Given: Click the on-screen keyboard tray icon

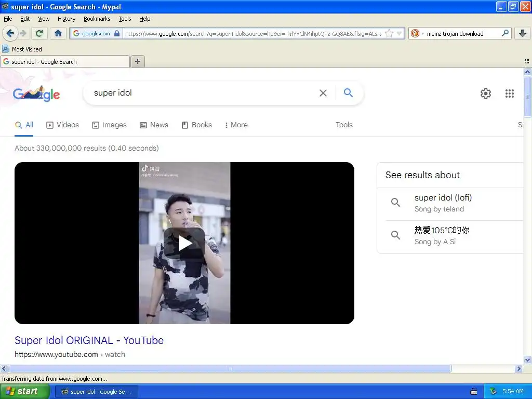Looking at the screenshot, I should pos(474,392).
